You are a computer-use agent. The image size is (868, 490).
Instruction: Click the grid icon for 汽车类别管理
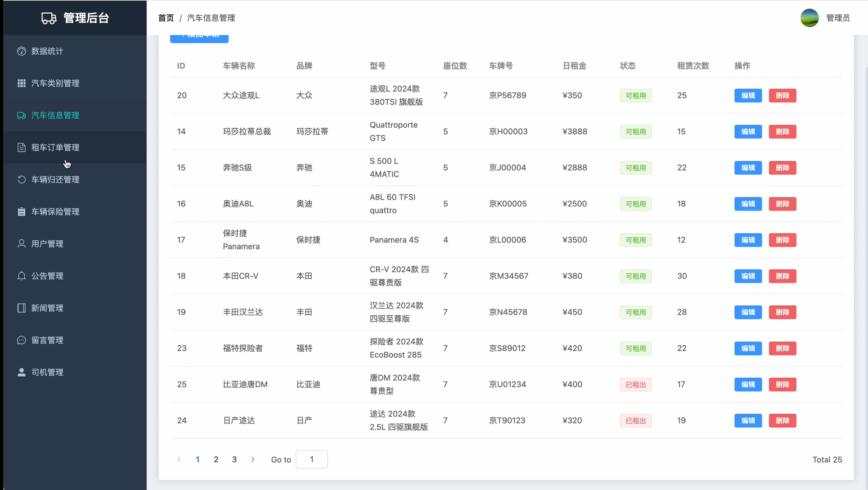click(22, 83)
